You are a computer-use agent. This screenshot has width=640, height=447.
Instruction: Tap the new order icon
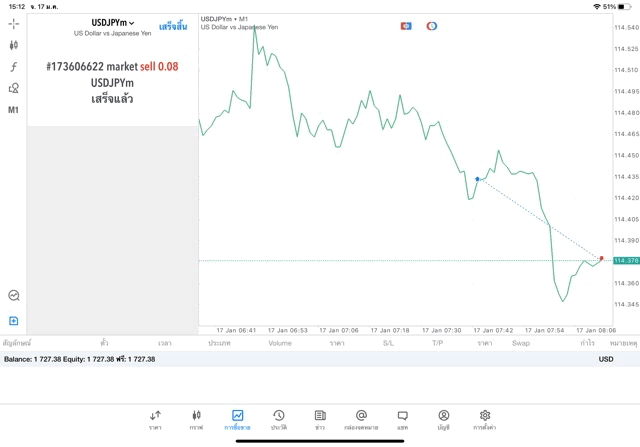coord(14,321)
